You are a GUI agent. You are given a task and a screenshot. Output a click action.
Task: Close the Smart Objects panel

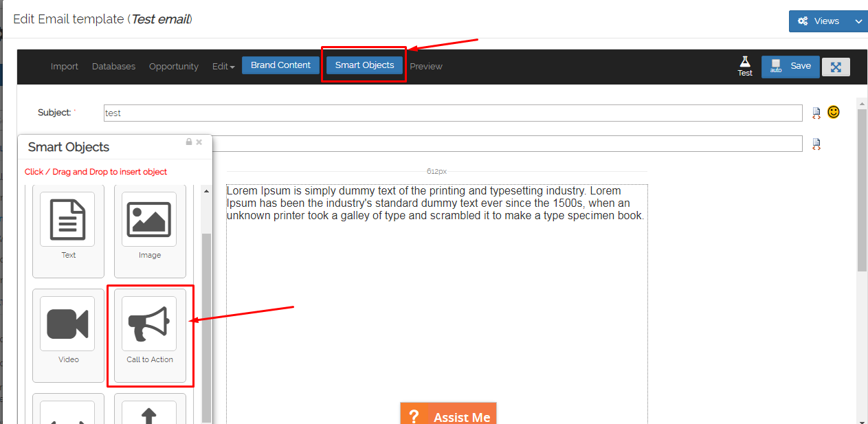(199, 142)
